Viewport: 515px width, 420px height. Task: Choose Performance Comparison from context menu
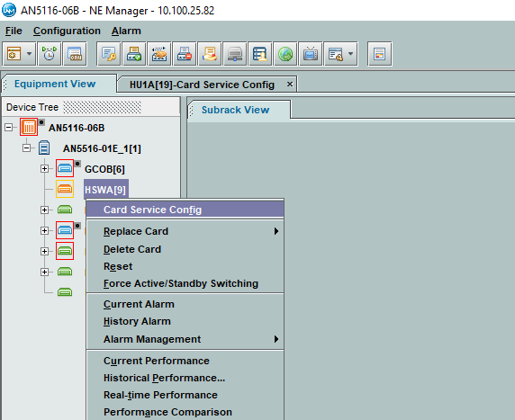(x=185, y=412)
